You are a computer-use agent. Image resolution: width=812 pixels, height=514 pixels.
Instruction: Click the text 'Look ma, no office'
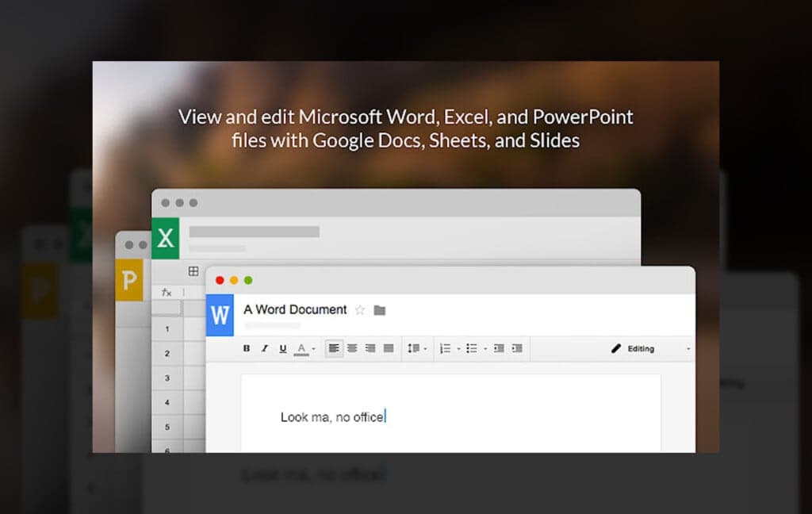pyautogui.click(x=332, y=417)
